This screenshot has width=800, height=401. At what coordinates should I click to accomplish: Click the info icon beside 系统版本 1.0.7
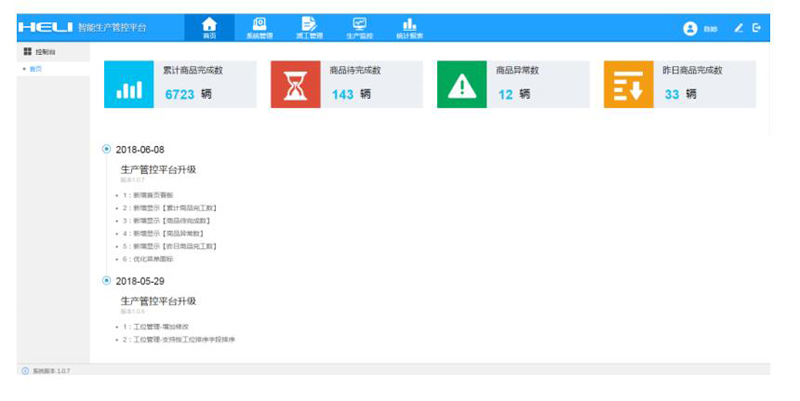click(x=25, y=371)
